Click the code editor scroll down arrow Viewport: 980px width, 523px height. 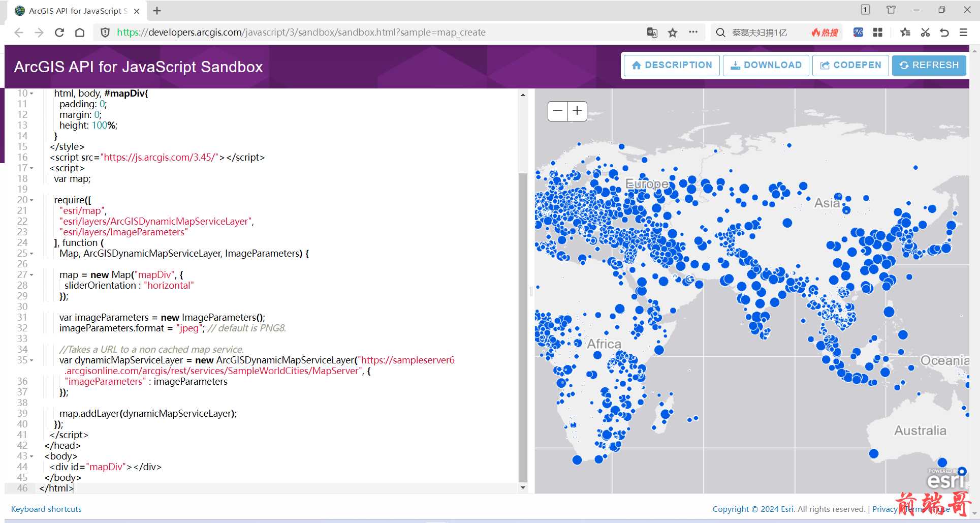[523, 488]
